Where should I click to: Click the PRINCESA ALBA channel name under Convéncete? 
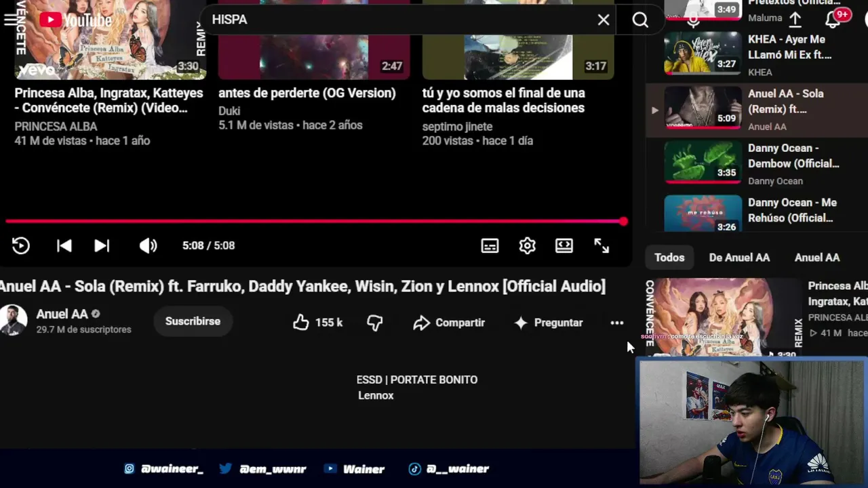tap(56, 126)
